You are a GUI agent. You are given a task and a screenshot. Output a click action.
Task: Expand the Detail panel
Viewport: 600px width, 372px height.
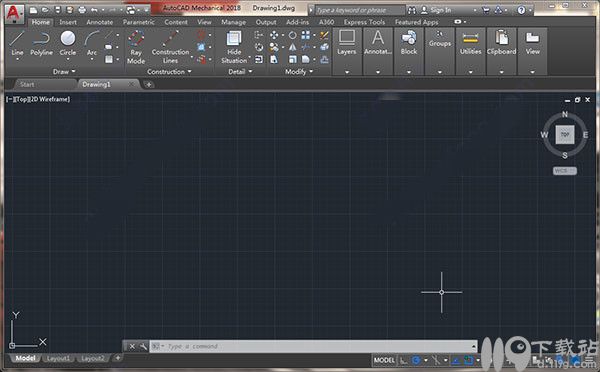[x=240, y=72]
